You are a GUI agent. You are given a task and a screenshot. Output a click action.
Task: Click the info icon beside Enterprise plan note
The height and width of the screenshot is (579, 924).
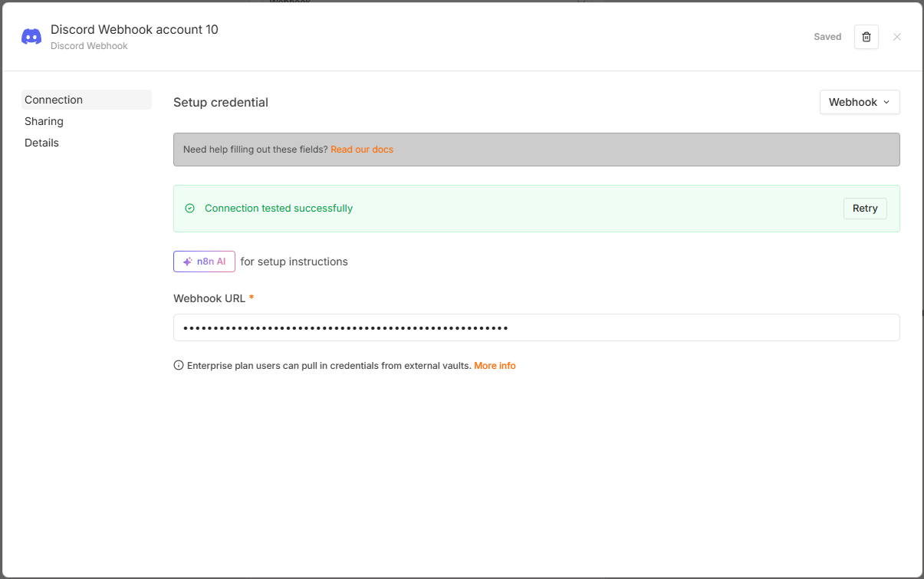click(x=179, y=366)
